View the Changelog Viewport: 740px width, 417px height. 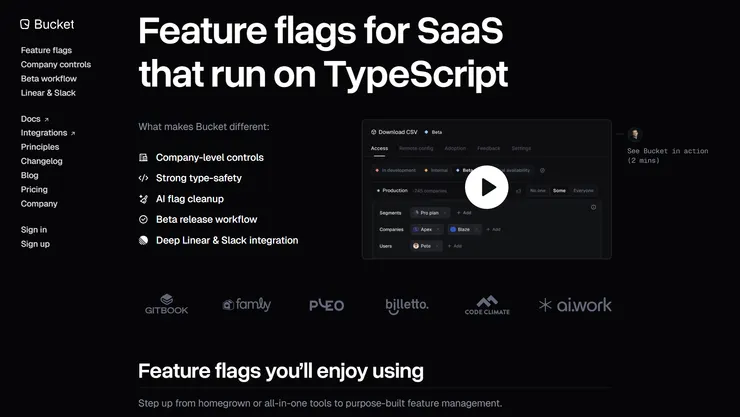tap(42, 161)
